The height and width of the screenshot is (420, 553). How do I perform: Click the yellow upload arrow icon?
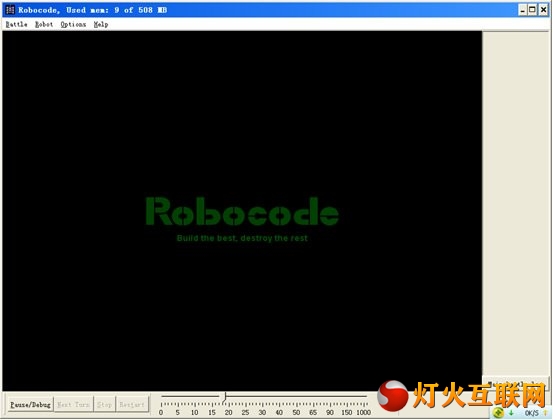545,413
